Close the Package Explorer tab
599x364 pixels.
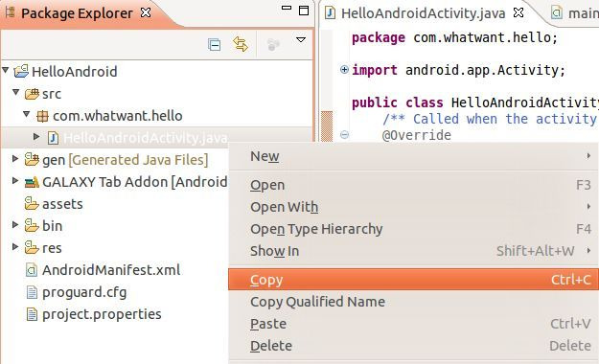pyautogui.click(x=146, y=12)
